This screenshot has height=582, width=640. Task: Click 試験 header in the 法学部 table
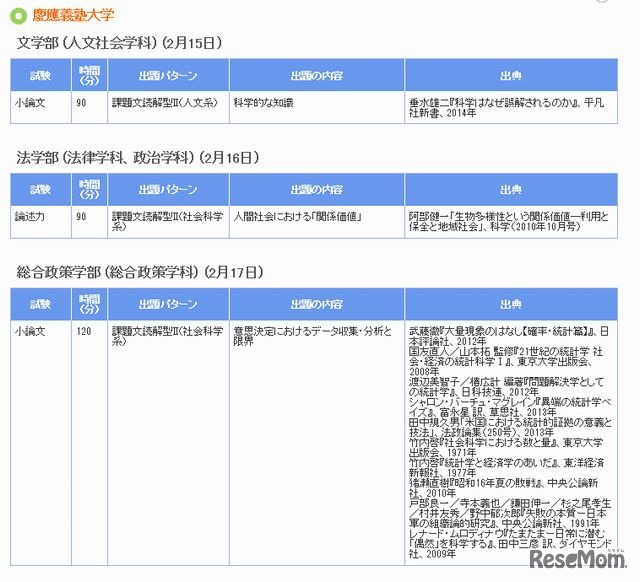tap(40, 189)
